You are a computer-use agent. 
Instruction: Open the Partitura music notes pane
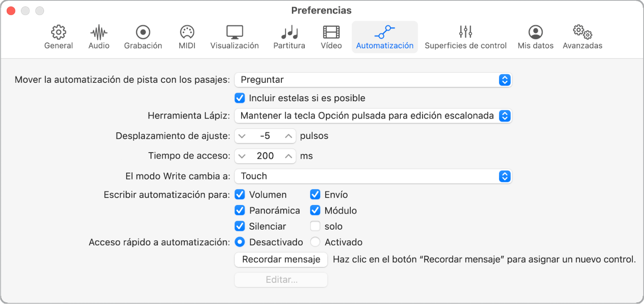289,37
